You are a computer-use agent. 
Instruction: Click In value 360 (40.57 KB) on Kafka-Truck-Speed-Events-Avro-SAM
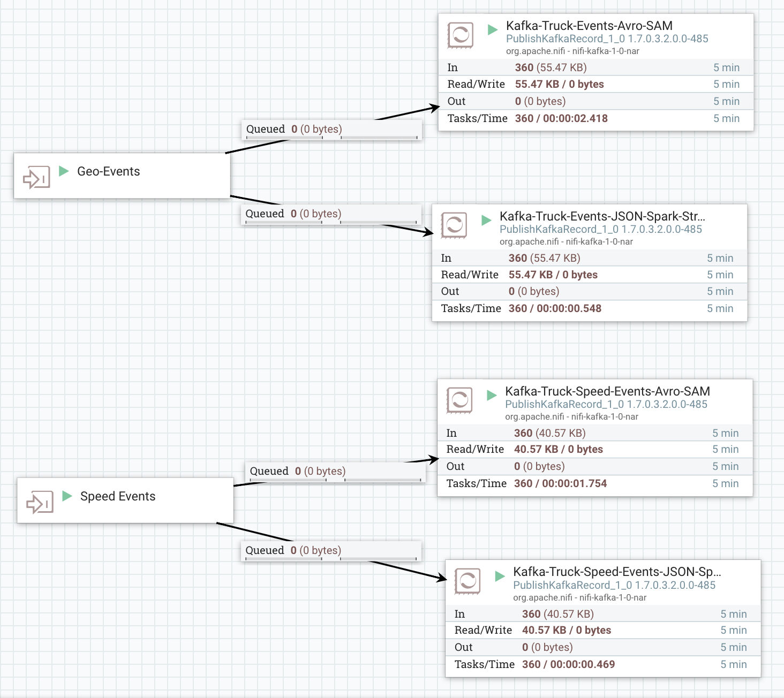[550, 433]
